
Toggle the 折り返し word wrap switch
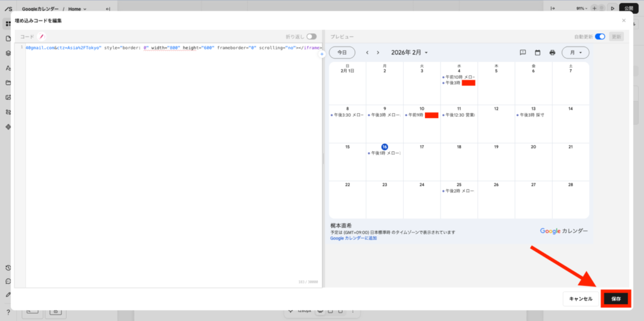(x=311, y=37)
